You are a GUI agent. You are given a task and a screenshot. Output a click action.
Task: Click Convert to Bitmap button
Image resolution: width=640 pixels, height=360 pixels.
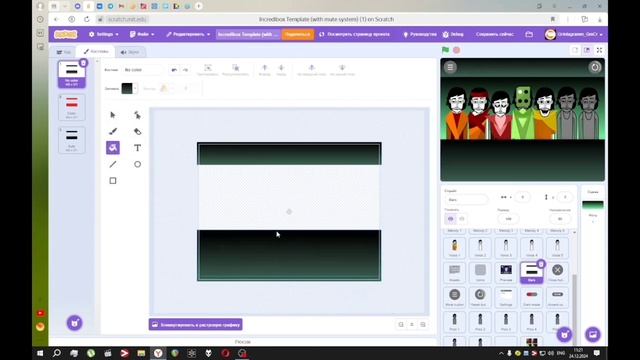(196, 324)
